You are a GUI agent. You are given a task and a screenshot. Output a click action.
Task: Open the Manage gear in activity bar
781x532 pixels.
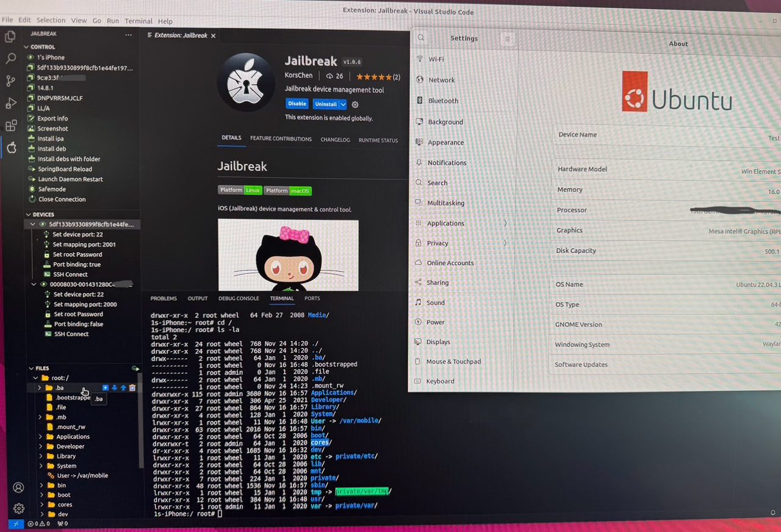[x=18, y=508]
